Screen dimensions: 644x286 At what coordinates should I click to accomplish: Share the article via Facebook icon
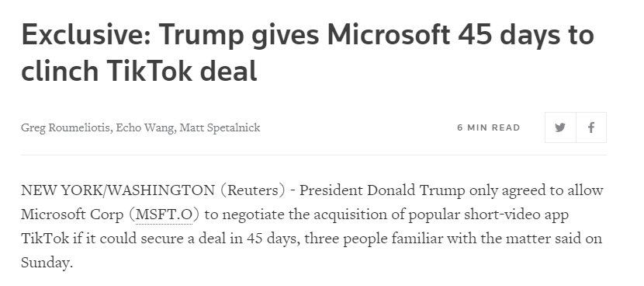pos(591,127)
